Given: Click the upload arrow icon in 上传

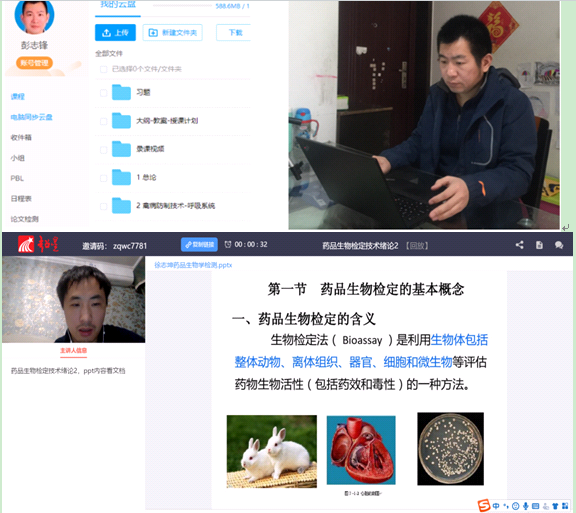Looking at the screenshot, I should (x=106, y=33).
